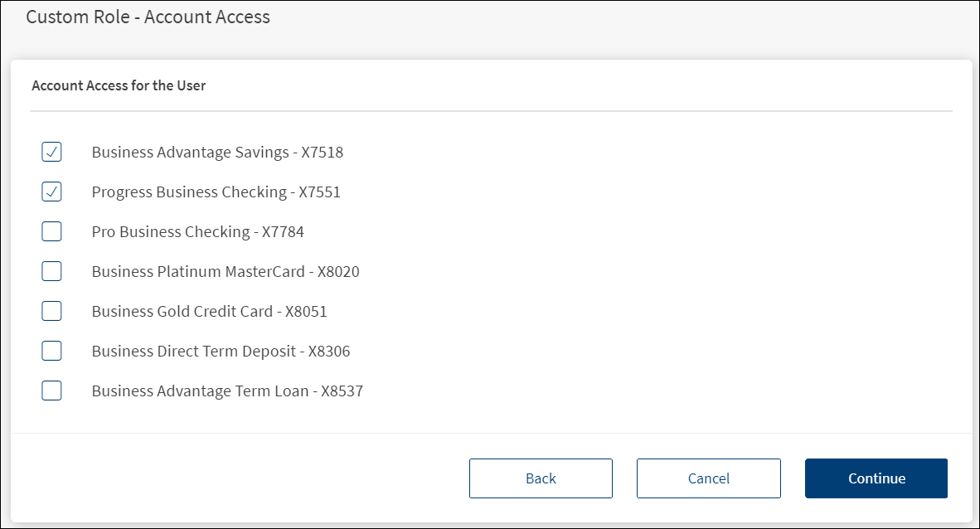Click the 'Account Access for the User' section header
The image size is (980, 529).
click(119, 85)
